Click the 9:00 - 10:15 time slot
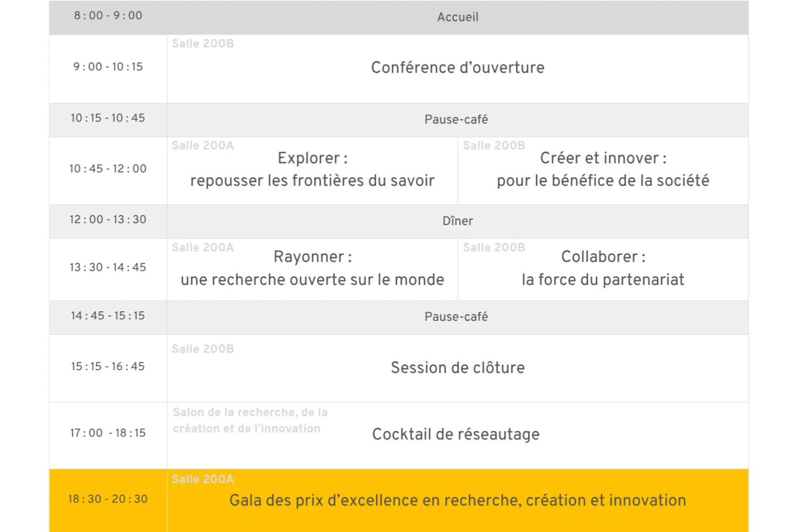The width and height of the screenshot is (798, 532). coord(108,67)
